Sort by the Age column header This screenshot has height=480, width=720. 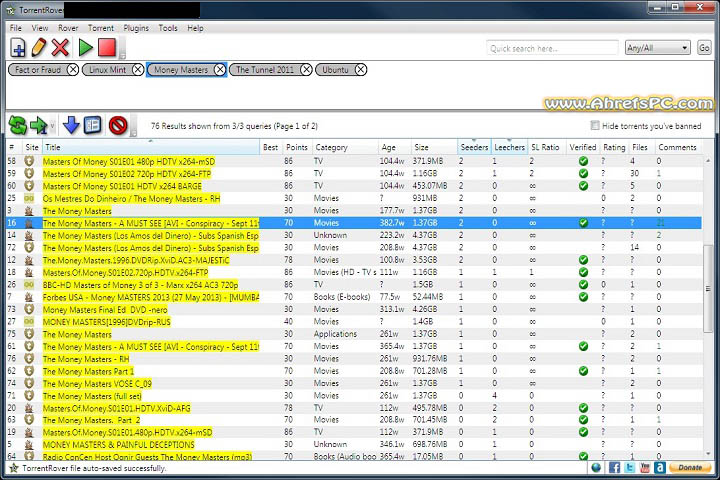pos(394,147)
